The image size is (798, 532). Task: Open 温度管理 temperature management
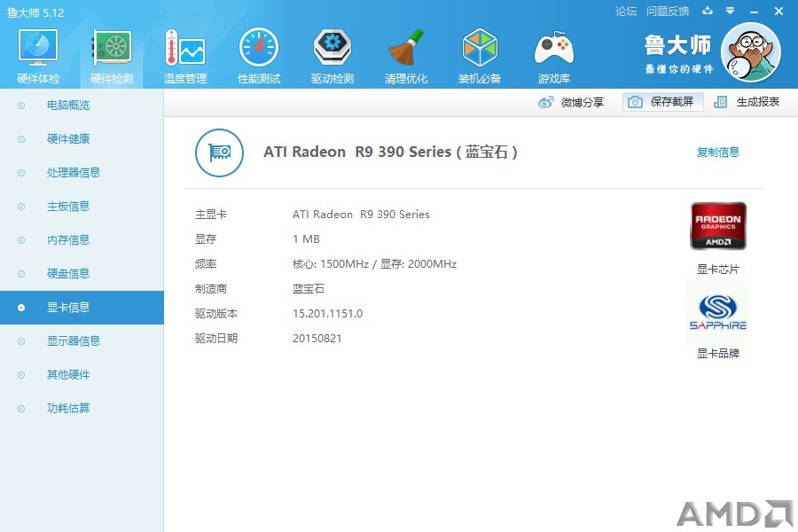coord(185,56)
